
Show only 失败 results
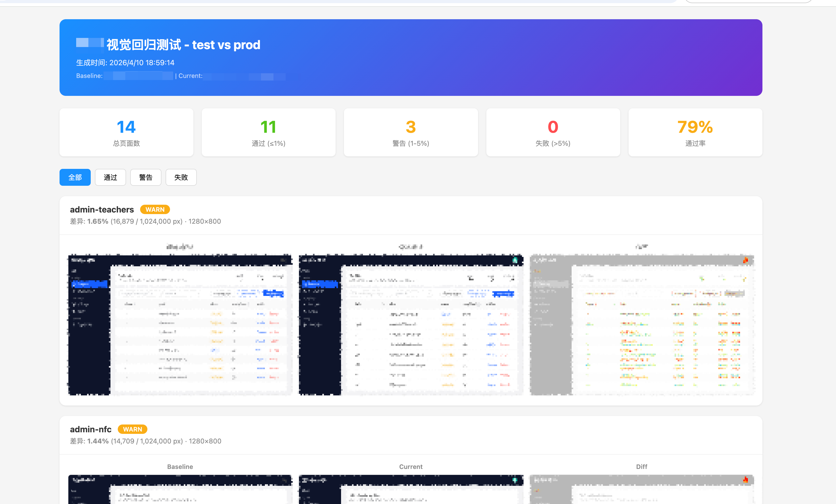coord(181,177)
